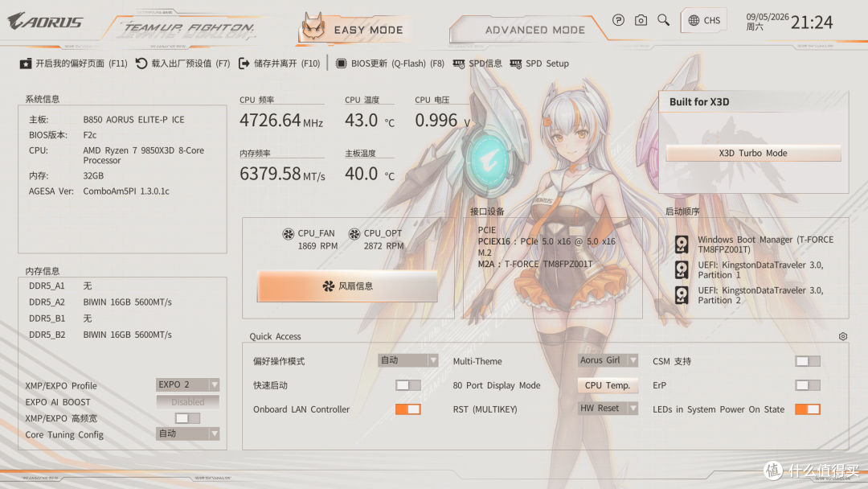Load factory defaults (F7)
Screen dimensions: 868x489
[x=182, y=64]
